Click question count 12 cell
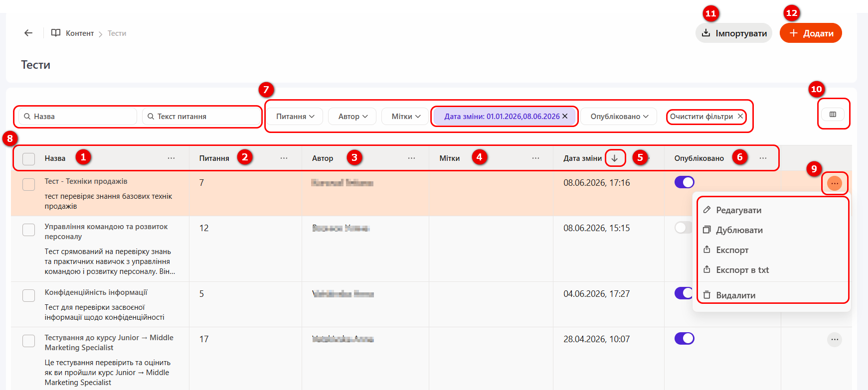The image size is (868, 390). pyautogui.click(x=204, y=228)
